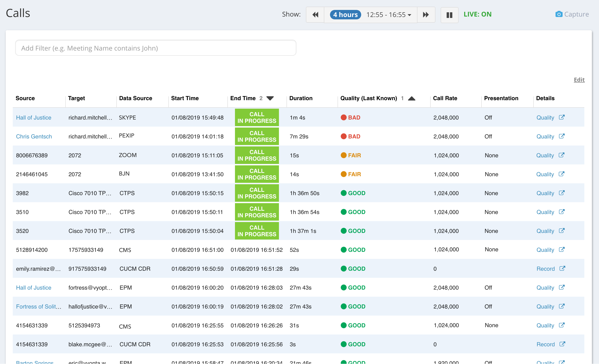The height and width of the screenshot is (364, 599).
Task: Click external link icon in fortress@vyopt row
Action: tap(562, 287)
